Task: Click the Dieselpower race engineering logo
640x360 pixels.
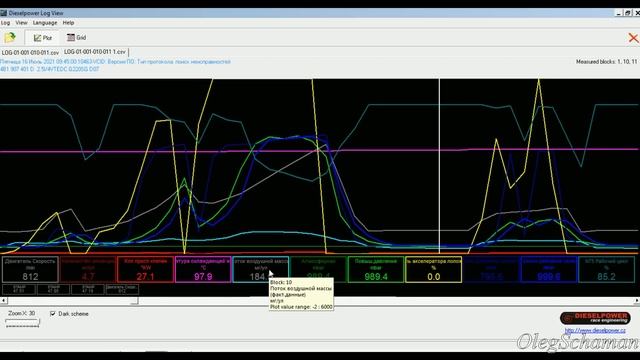Action: click(595, 318)
